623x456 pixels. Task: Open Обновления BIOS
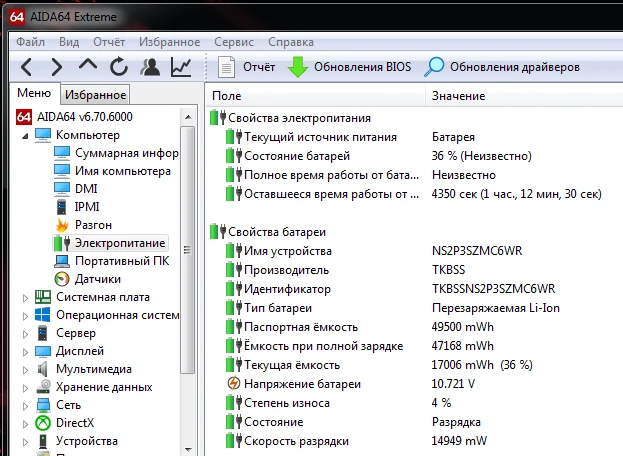point(349,67)
